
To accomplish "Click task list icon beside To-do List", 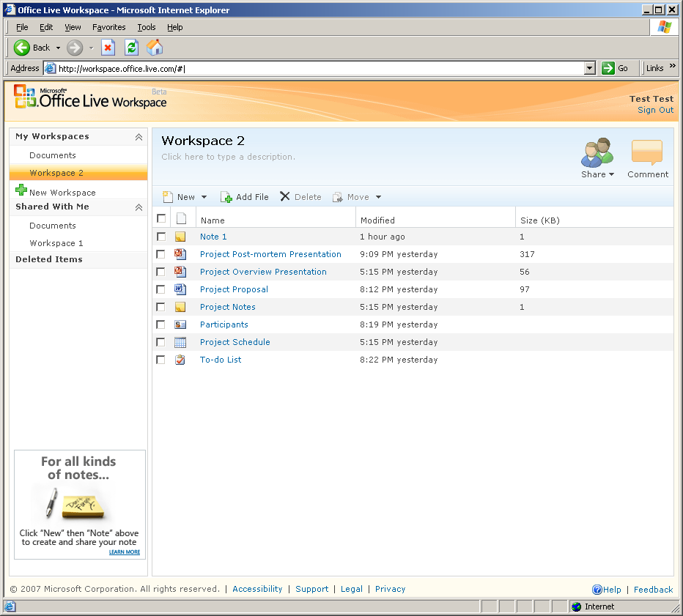I will (x=180, y=360).
